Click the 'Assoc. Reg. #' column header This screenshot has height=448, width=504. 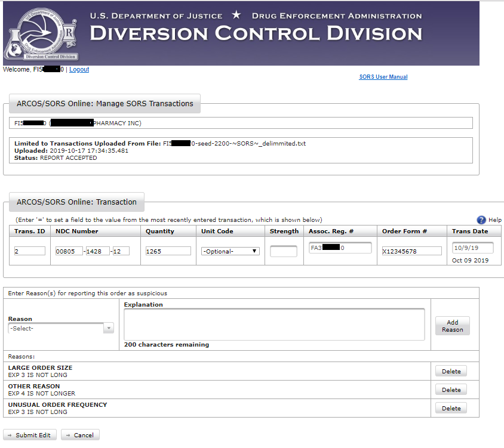coord(331,231)
